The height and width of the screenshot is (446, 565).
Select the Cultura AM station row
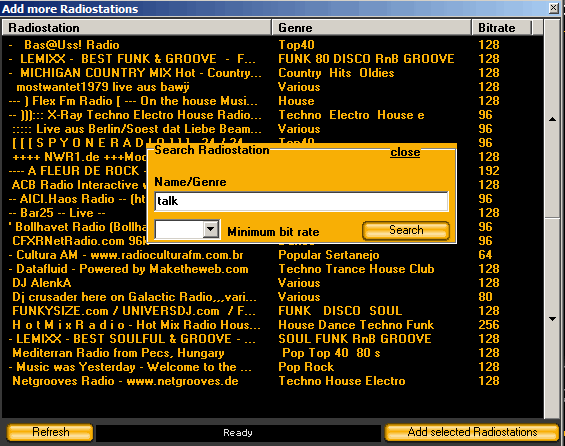(x=272, y=255)
